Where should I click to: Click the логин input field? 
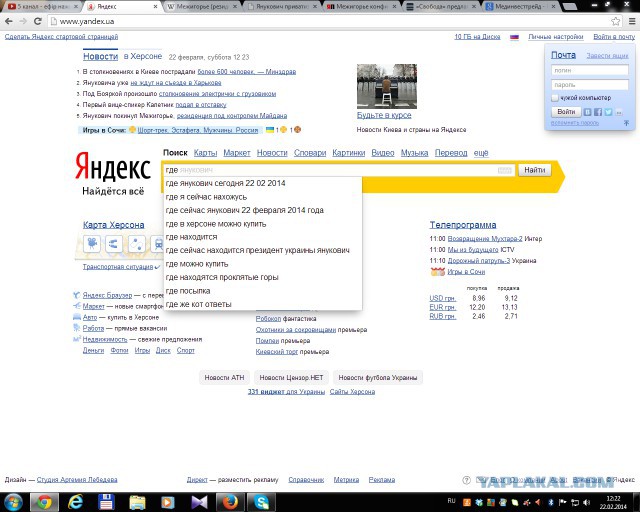pyautogui.click(x=589, y=70)
